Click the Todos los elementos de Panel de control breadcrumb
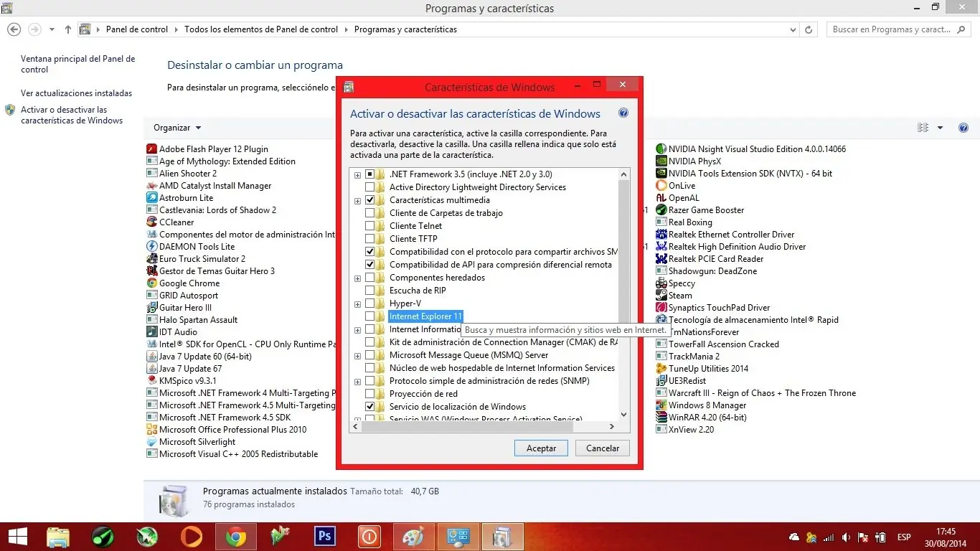980x551 pixels. 261,29
